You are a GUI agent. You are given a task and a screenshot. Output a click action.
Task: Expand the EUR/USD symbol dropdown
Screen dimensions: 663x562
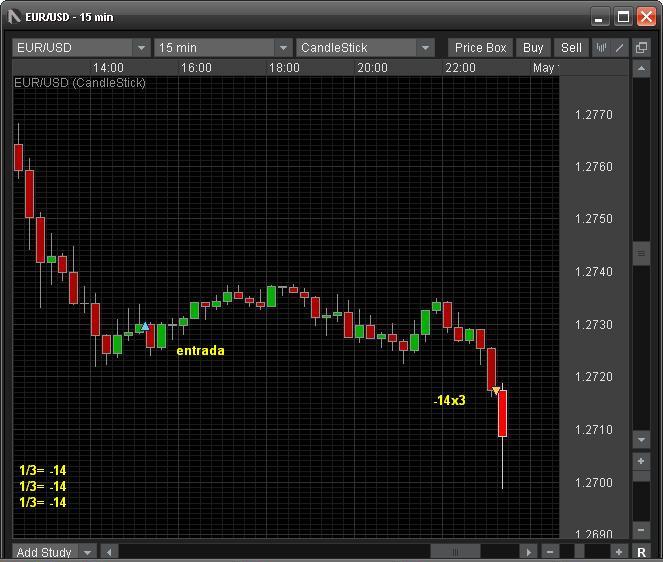[x=140, y=48]
